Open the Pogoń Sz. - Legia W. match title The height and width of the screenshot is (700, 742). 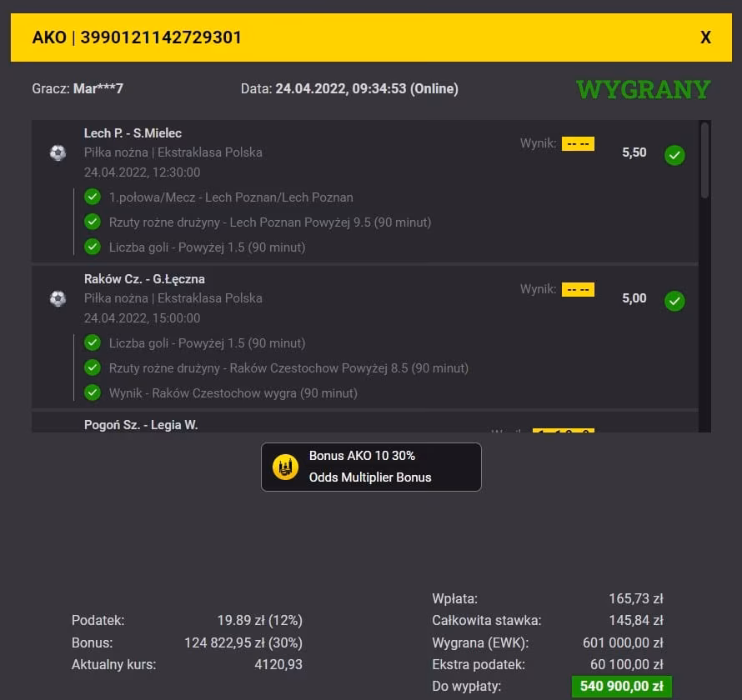pyautogui.click(x=141, y=425)
